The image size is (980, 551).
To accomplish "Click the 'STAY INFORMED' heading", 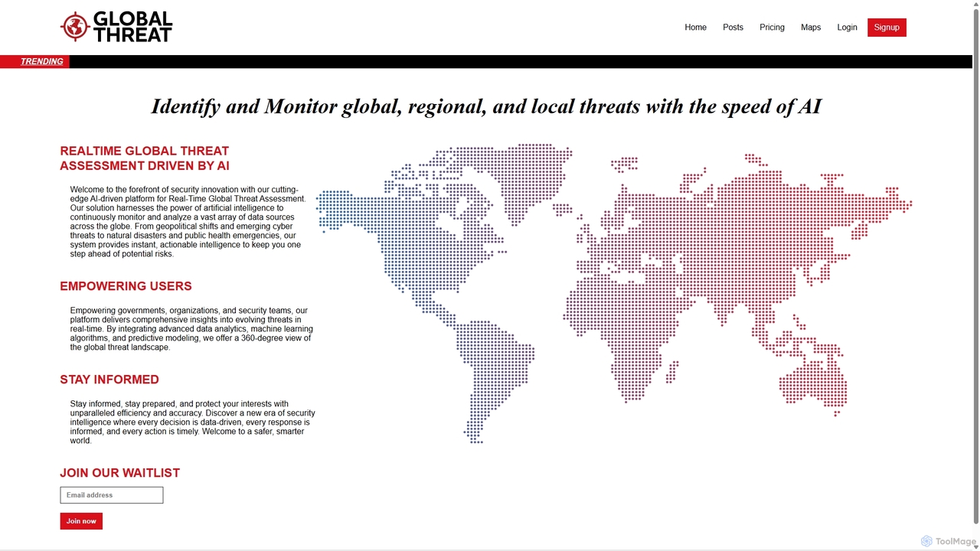I will [x=109, y=380].
